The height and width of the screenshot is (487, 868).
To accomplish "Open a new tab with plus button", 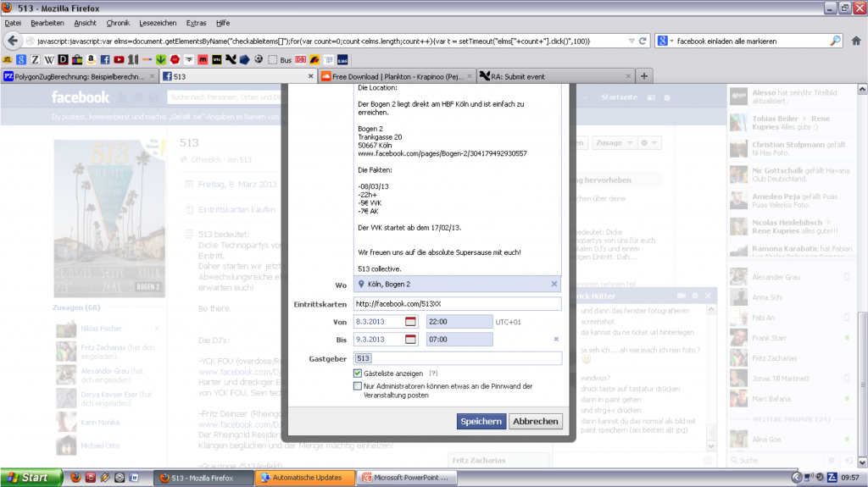I will coord(644,76).
